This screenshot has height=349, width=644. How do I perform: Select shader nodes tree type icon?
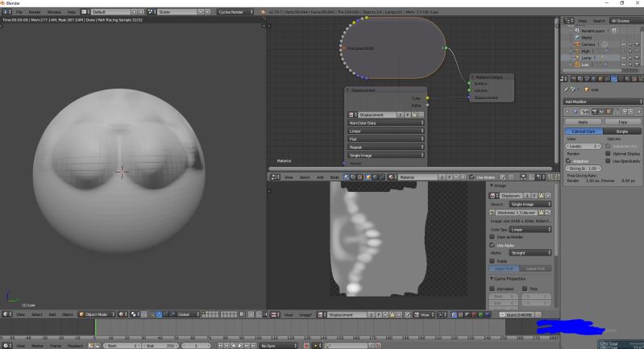click(347, 177)
